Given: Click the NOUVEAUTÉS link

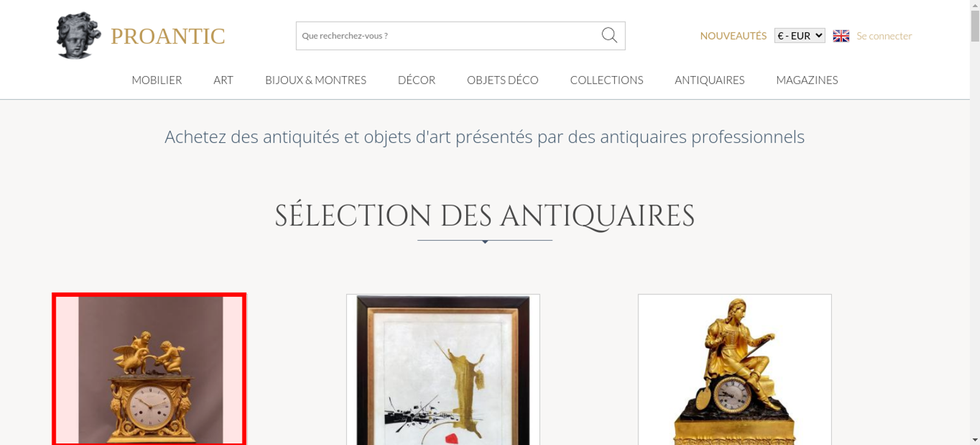Looking at the screenshot, I should coord(733,36).
